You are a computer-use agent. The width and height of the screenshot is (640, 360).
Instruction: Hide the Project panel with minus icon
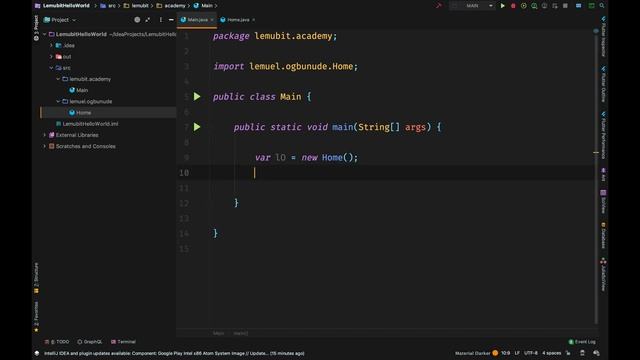click(x=171, y=20)
